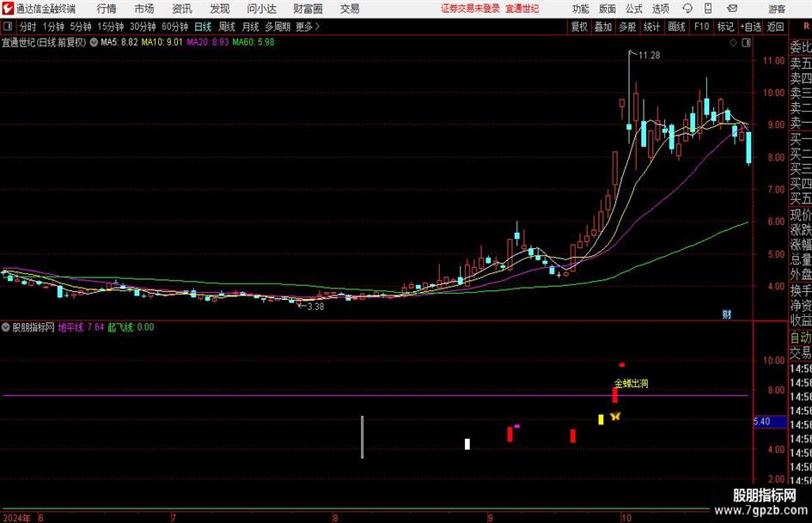Screen dimensions: 812x523
Task: Click the 游客 user label
Action: [x=777, y=9]
